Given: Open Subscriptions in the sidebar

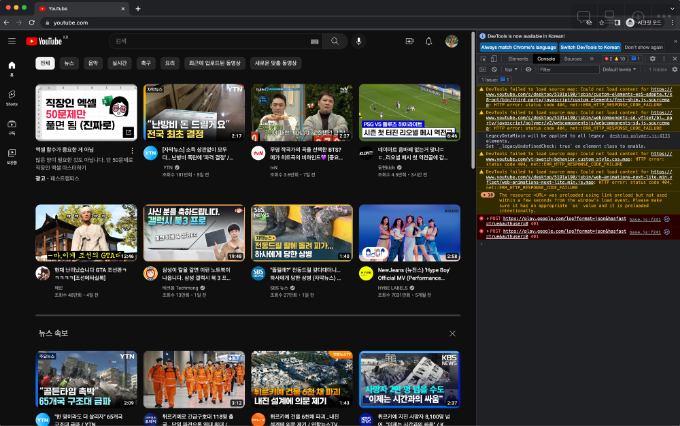Looking at the screenshot, I should click(12, 127).
